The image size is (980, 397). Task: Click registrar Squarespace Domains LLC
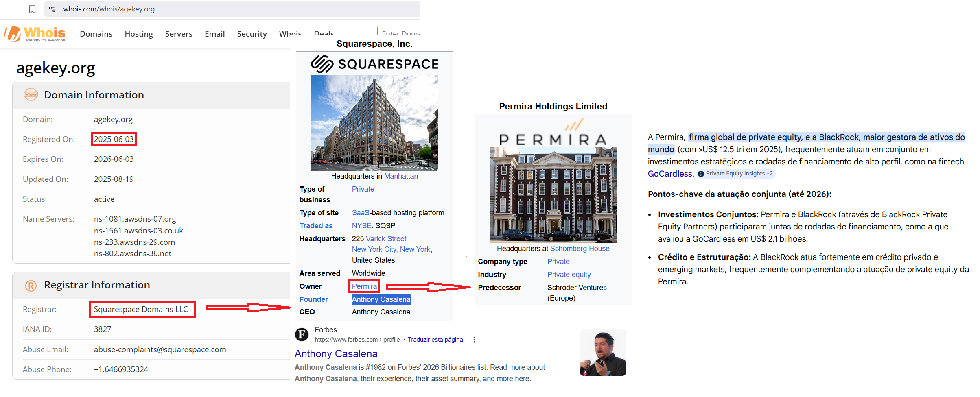[x=141, y=309]
